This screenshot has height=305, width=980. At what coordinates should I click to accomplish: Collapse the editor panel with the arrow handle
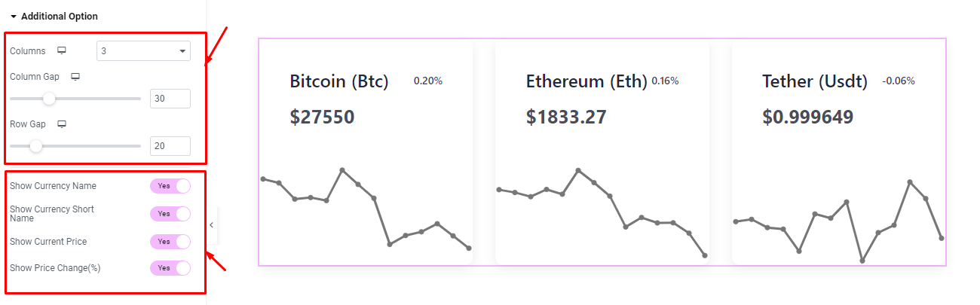coord(212,224)
